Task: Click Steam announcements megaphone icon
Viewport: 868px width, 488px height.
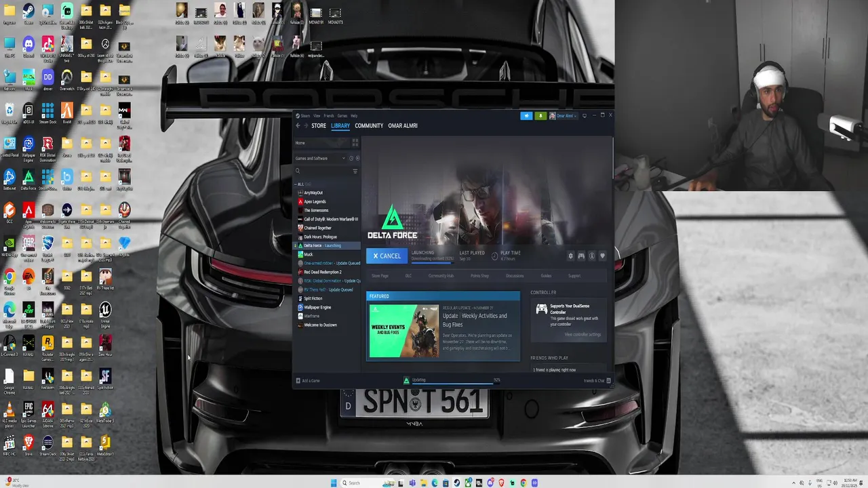Action: coord(526,116)
